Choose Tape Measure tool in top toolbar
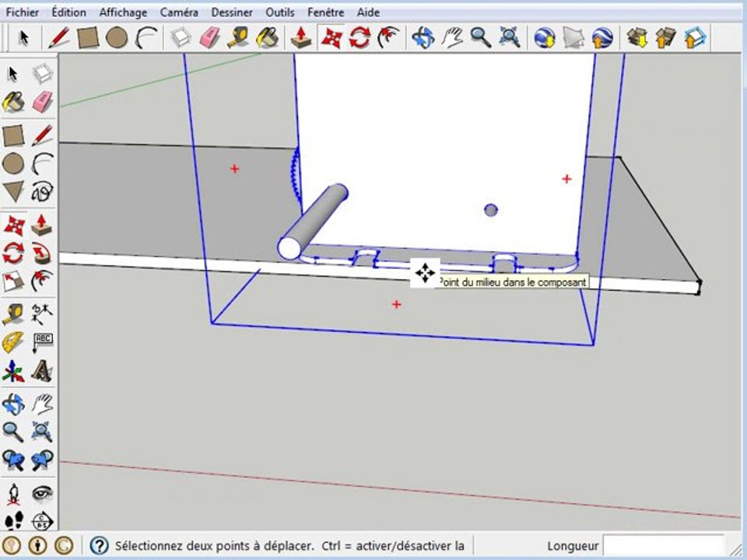Viewport: 747px width, 560px height. 238,37
